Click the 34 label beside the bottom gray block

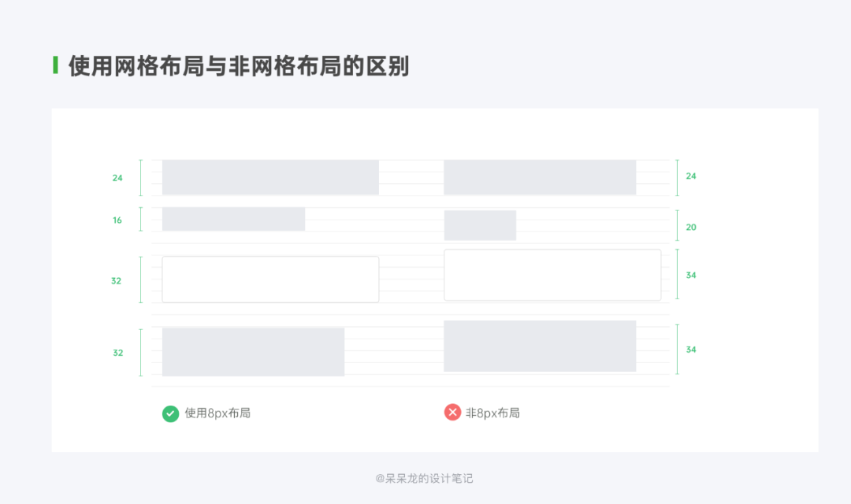coord(691,350)
